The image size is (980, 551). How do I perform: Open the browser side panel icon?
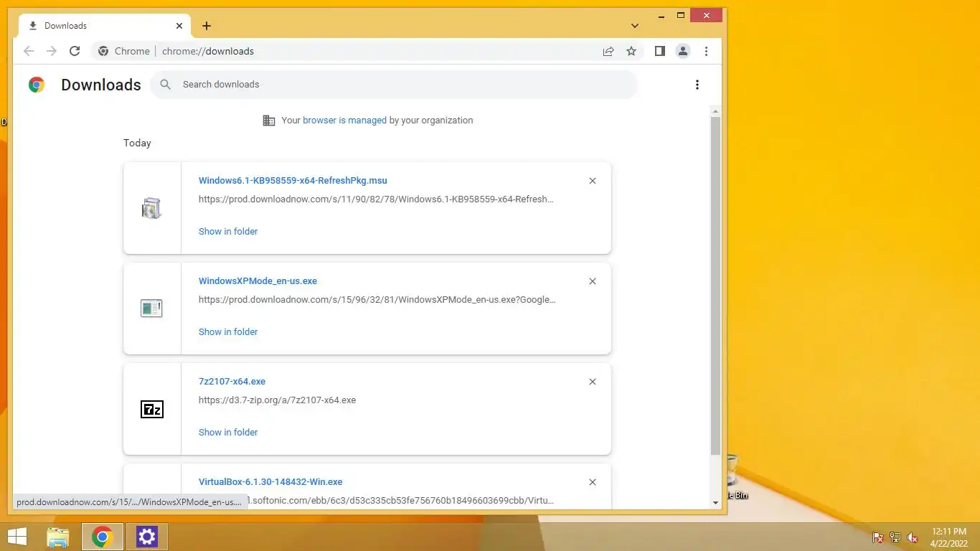coord(660,51)
